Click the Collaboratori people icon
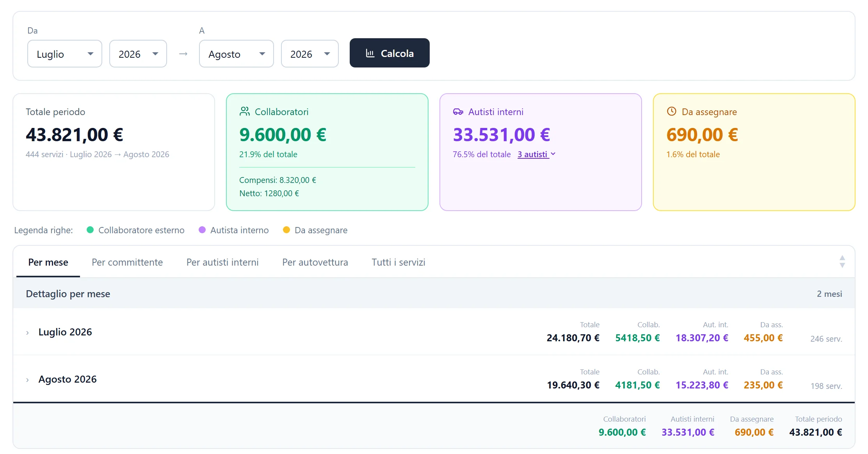868x454 pixels. click(245, 112)
